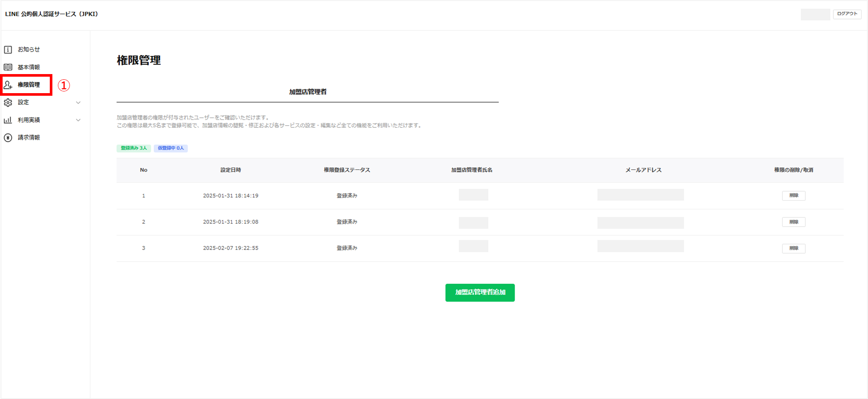This screenshot has height=399, width=868.
Task: Click the 登録済み 3人 green badge
Action: pos(134,148)
